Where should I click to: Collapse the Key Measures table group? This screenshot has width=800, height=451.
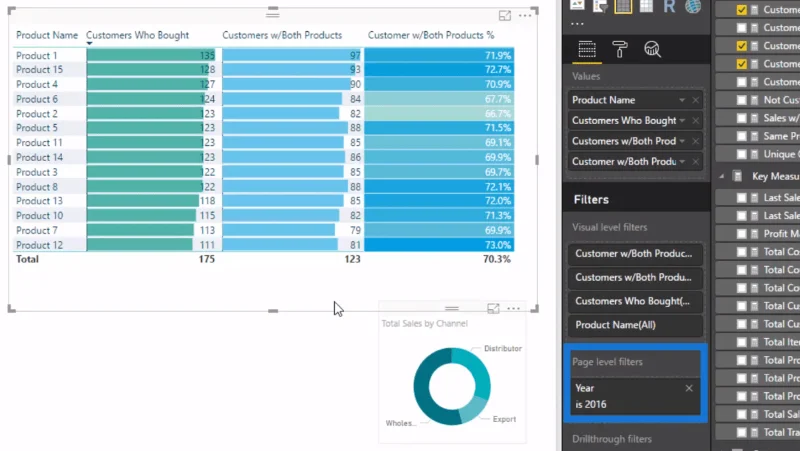[721, 177]
